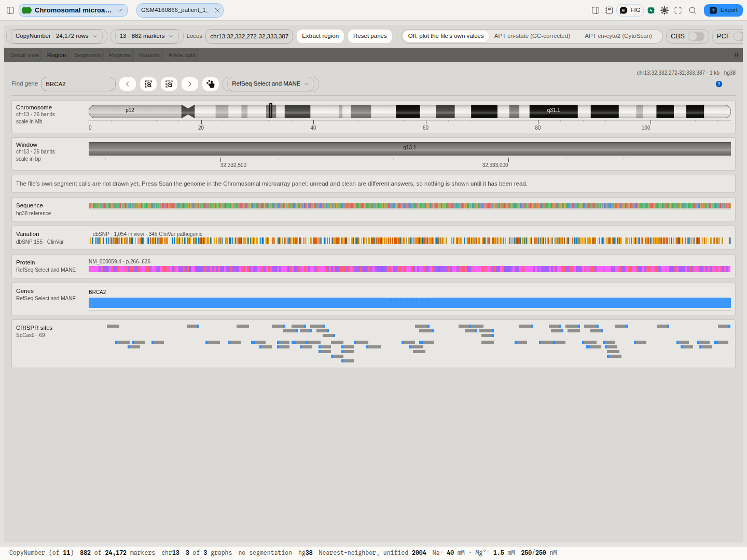Click the 32,333,000 ruler tick label
Image resolution: width=747 pixels, height=560 pixels.
(495, 165)
